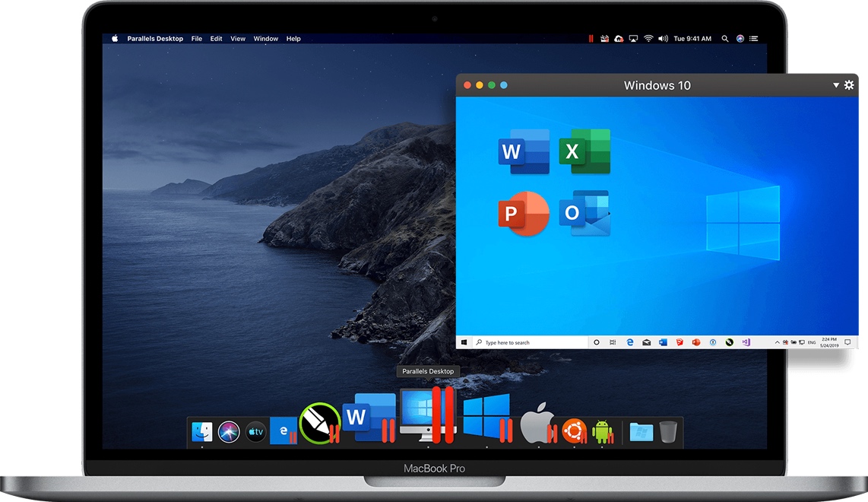Open Microsoft Word from the Windows desktop
This screenshot has height=502, width=868.
point(523,151)
